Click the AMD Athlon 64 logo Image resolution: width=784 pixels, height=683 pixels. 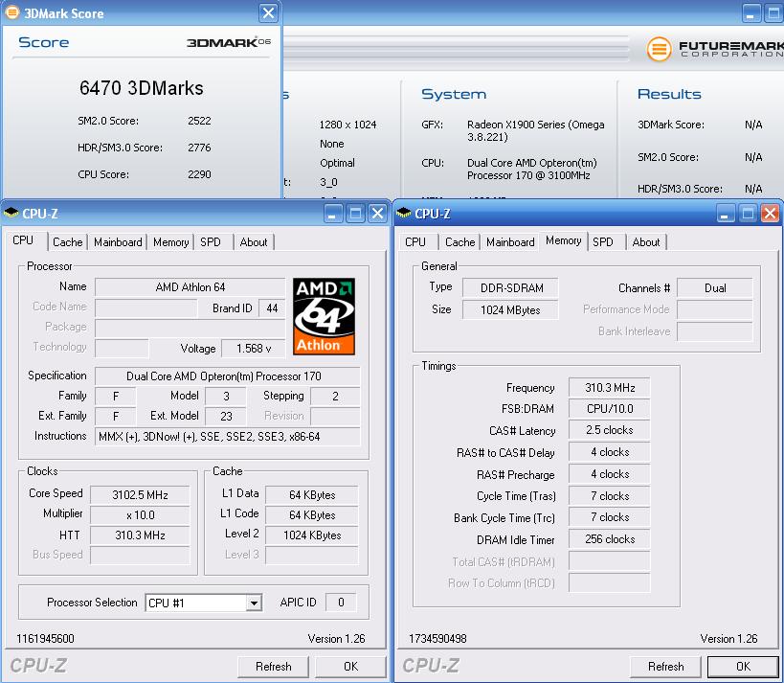(x=324, y=316)
